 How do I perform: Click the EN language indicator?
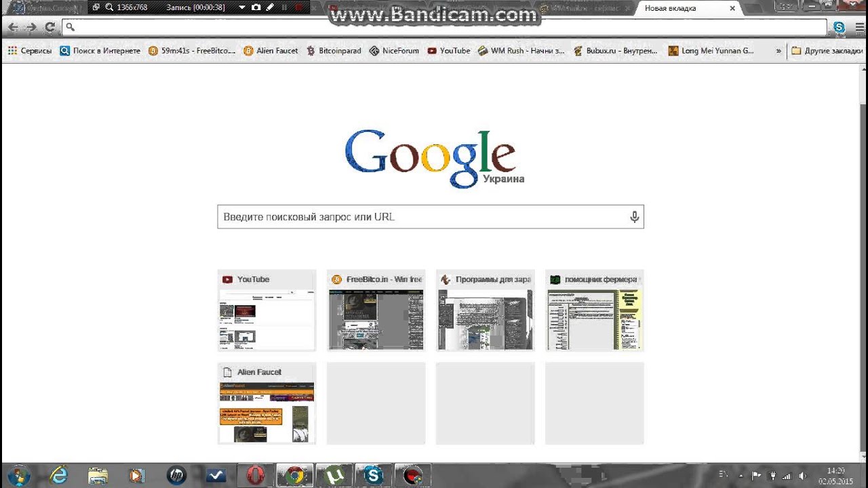[724, 474]
